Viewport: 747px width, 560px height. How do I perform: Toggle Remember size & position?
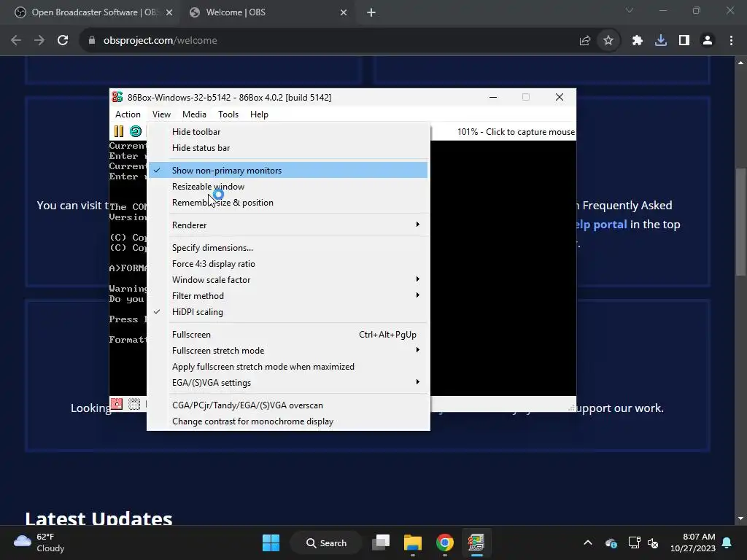(x=288, y=203)
